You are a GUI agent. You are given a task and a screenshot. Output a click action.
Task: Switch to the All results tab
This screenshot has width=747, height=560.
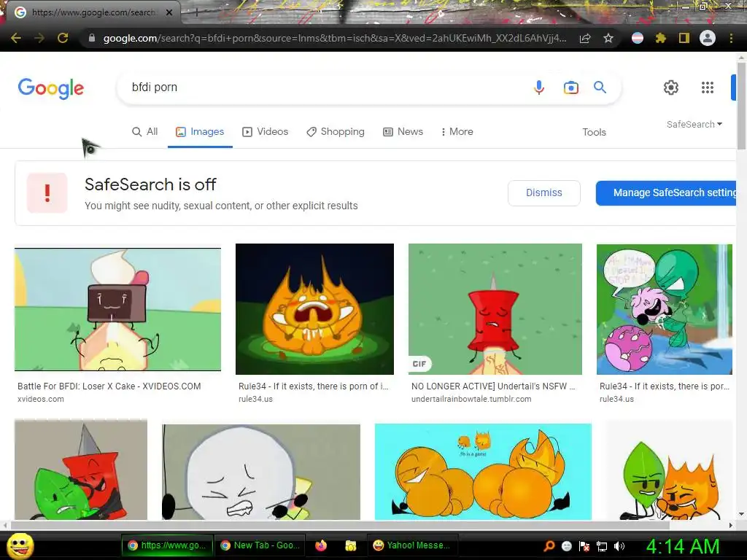(145, 132)
